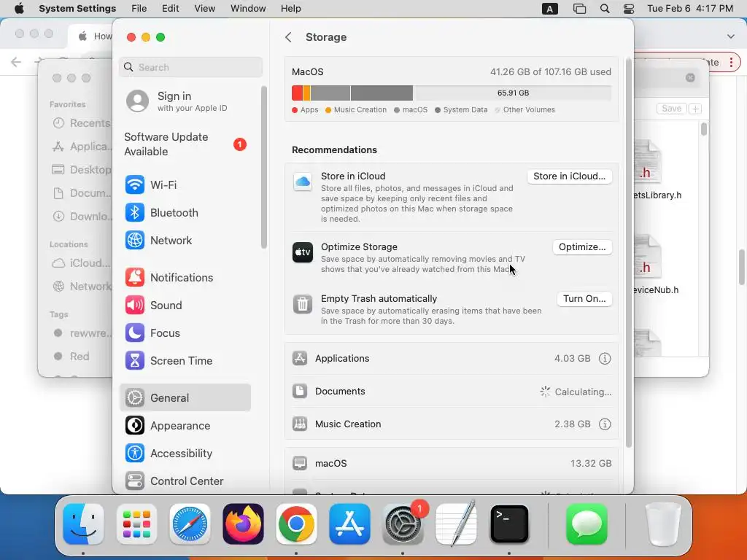Click the 65.91 GB free space segment
This screenshot has height=560, width=747.
[513, 93]
